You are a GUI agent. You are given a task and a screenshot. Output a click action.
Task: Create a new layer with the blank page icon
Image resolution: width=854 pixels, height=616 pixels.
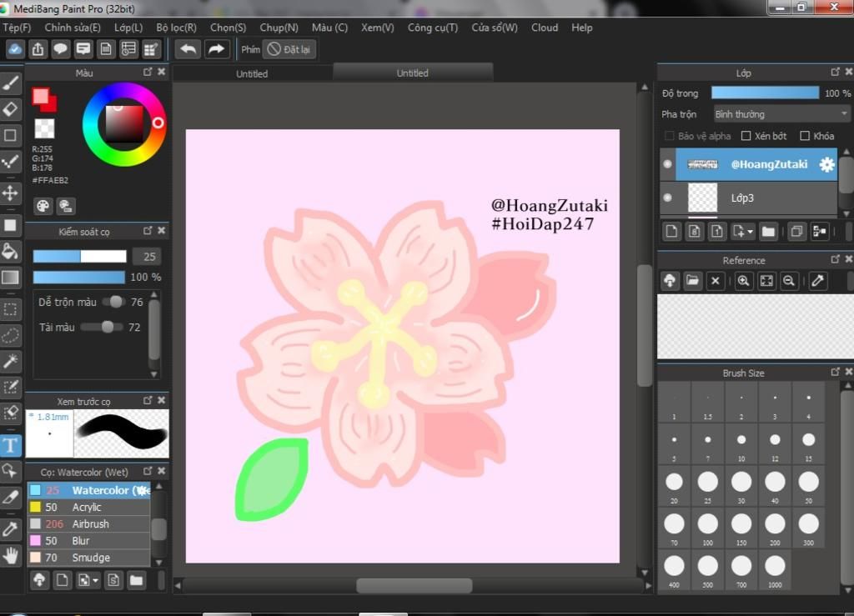(x=671, y=232)
